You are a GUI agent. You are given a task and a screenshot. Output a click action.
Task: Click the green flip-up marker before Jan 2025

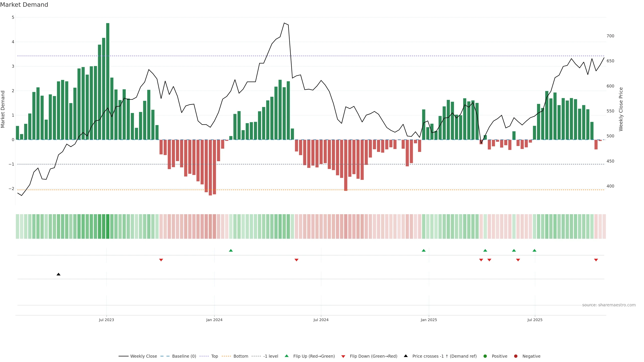click(423, 250)
